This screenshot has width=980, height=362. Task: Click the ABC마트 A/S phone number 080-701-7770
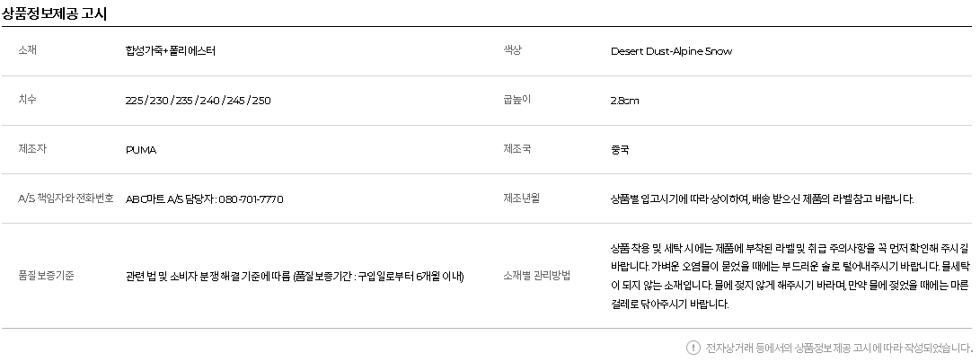tap(251, 199)
